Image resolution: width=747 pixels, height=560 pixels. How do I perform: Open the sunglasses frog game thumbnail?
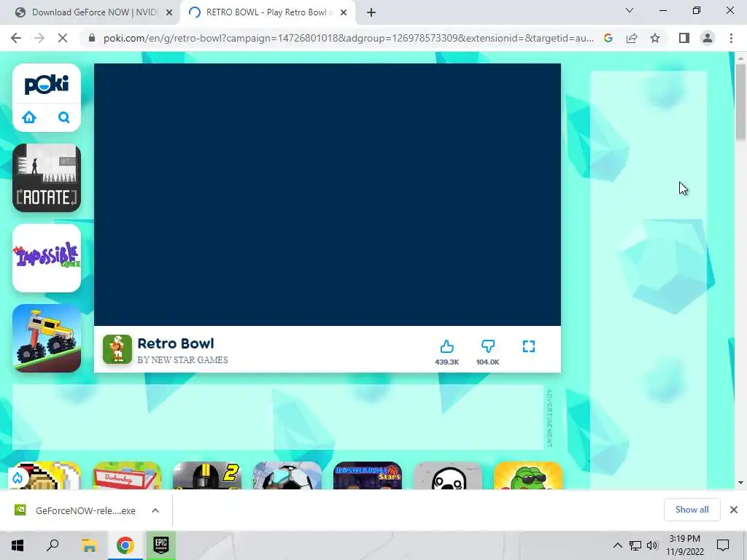click(528, 475)
